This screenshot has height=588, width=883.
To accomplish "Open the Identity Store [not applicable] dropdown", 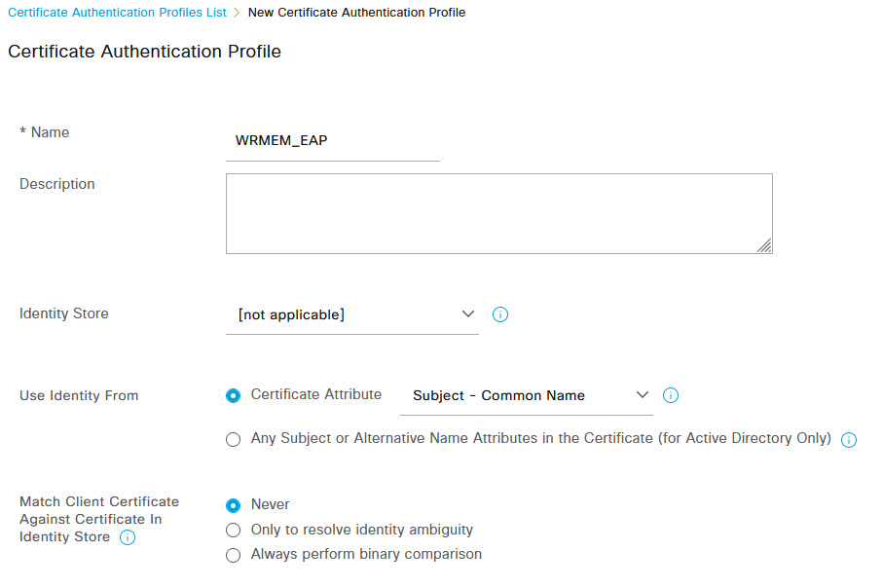I will (x=352, y=314).
